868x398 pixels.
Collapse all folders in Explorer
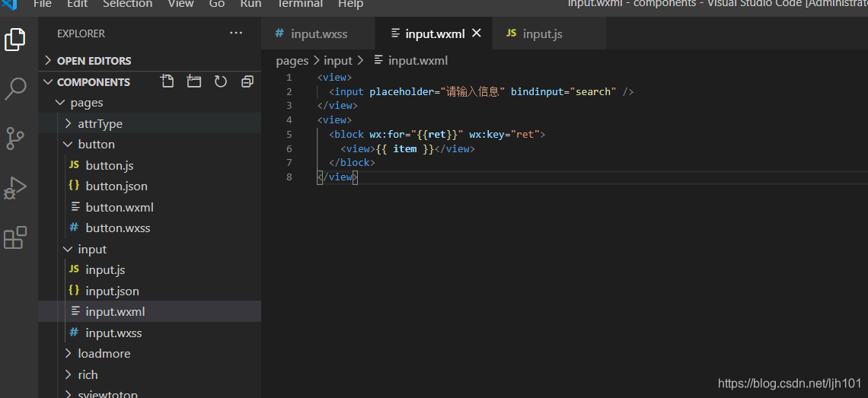pyautogui.click(x=247, y=81)
